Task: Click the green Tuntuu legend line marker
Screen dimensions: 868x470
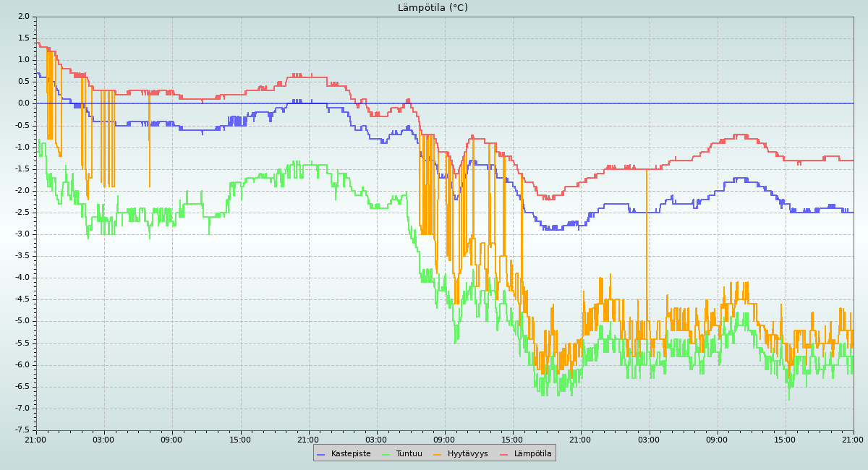Action: 386,454
